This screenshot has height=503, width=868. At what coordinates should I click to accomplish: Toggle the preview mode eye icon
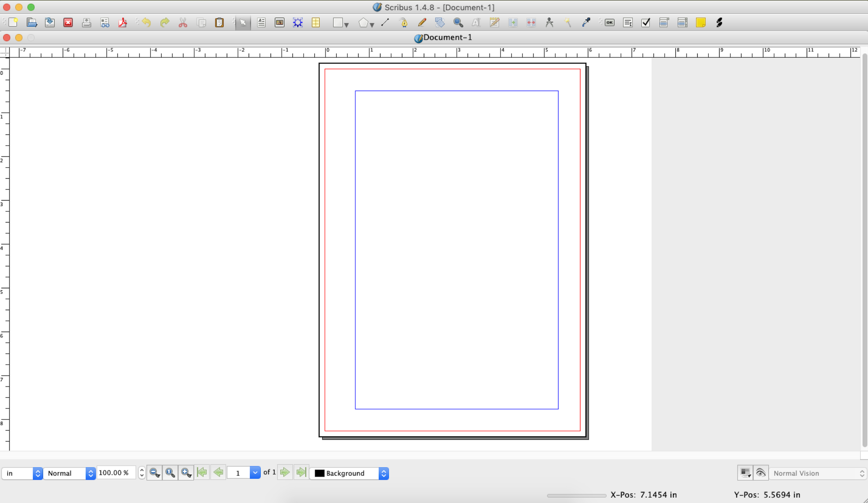(x=761, y=473)
